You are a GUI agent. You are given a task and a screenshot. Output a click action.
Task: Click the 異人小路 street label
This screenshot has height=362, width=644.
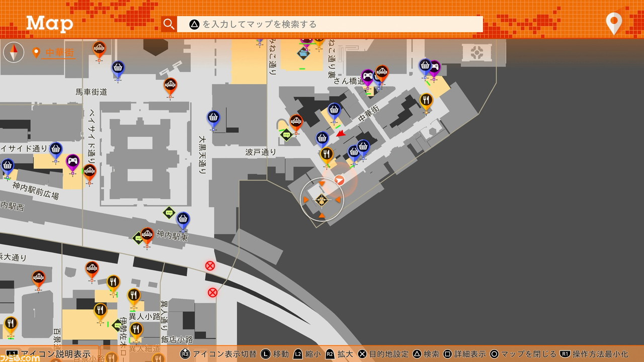(x=144, y=316)
